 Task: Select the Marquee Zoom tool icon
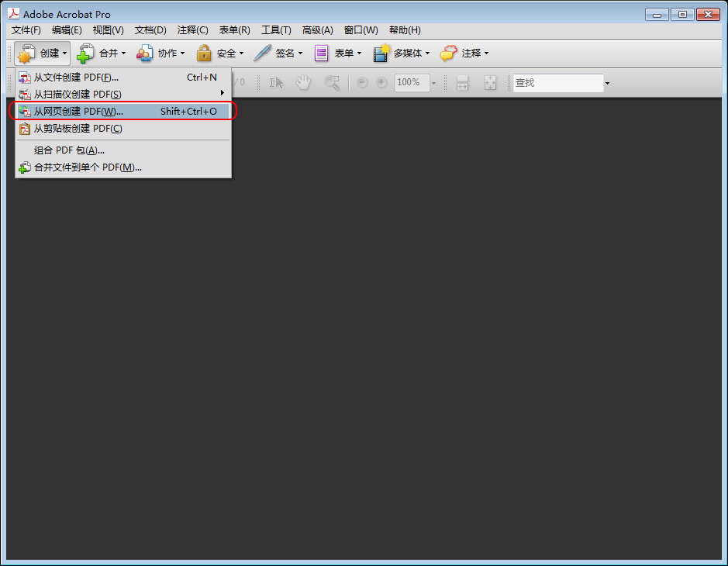[332, 83]
